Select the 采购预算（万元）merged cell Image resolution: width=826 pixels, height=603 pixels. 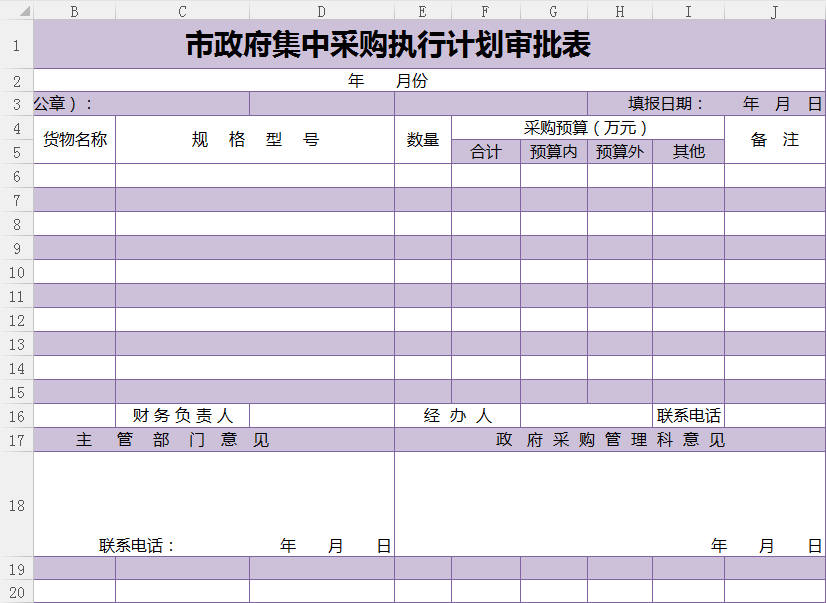pos(587,128)
